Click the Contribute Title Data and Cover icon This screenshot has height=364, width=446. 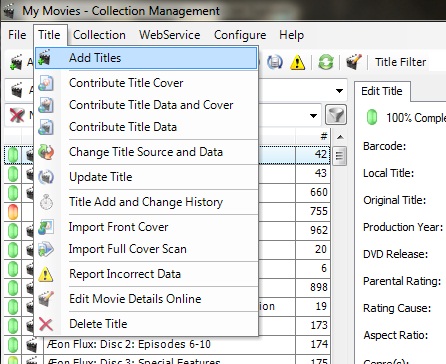tap(46, 105)
